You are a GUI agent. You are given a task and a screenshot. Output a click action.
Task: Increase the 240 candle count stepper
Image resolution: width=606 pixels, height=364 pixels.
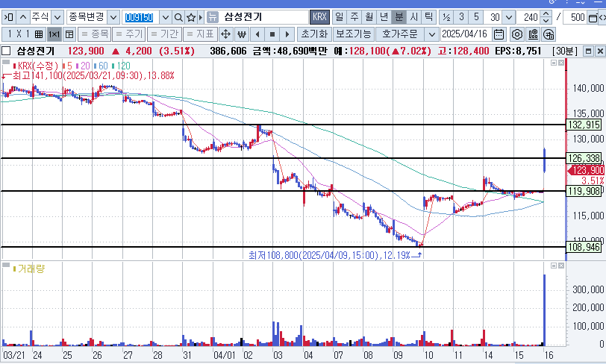click(x=546, y=14)
